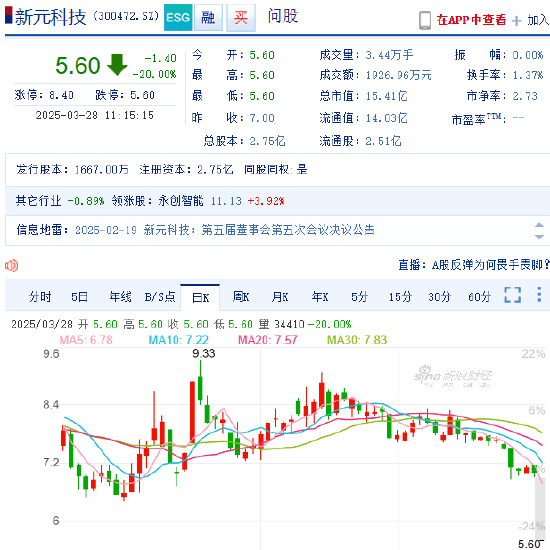This screenshot has height=550, width=550.
Task: Show previous news item with up arrow
Action: click(x=539, y=225)
